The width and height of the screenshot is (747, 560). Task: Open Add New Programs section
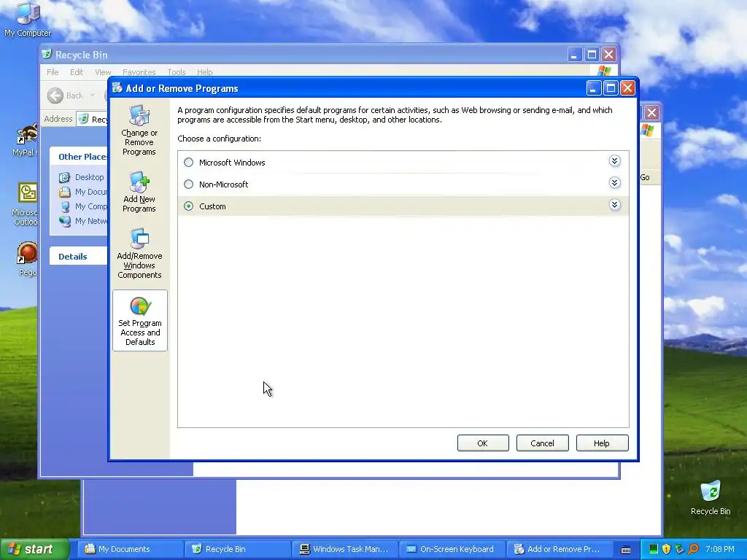pos(139,192)
